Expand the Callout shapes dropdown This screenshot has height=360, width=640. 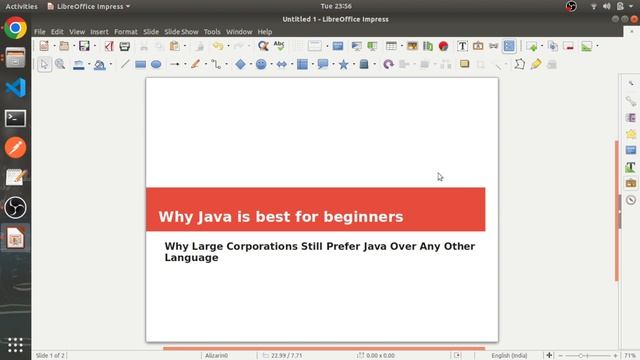coord(333,64)
